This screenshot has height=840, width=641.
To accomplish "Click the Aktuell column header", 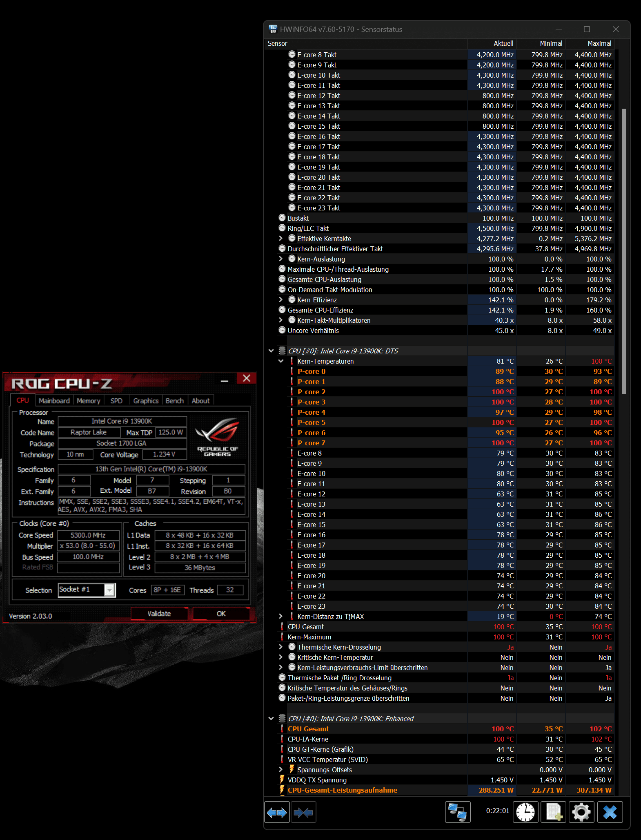I will coord(492,43).
